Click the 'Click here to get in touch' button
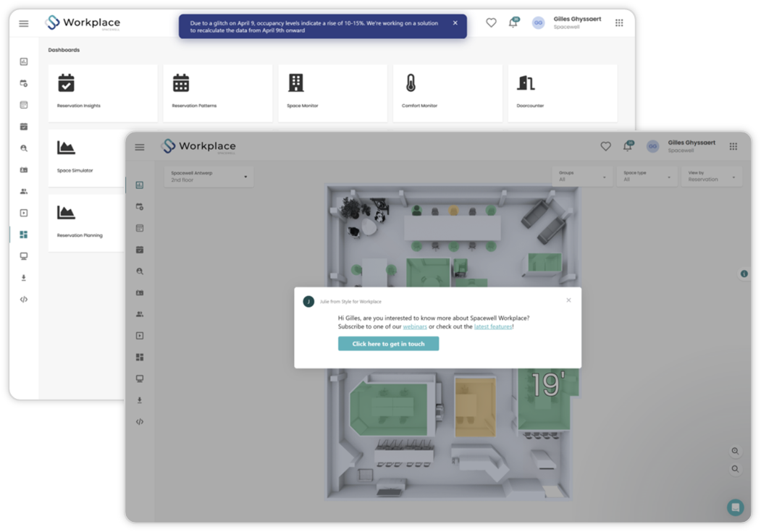761x532 pixels. coord(388,344)
